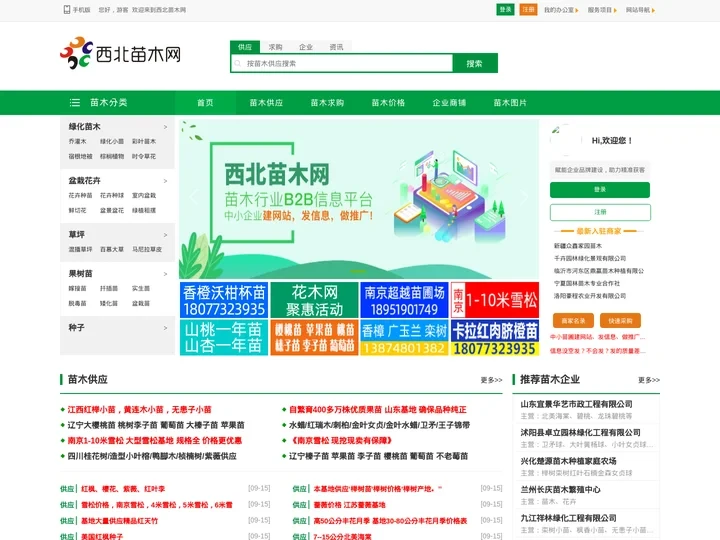Open the 香橙沃柑杯苗 ad tile

224,300
